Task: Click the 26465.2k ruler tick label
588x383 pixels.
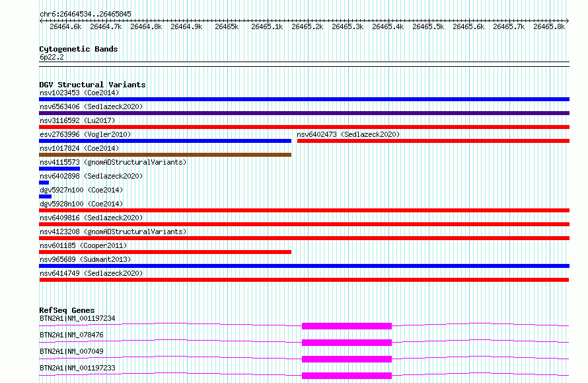Action: coord(307,26)
